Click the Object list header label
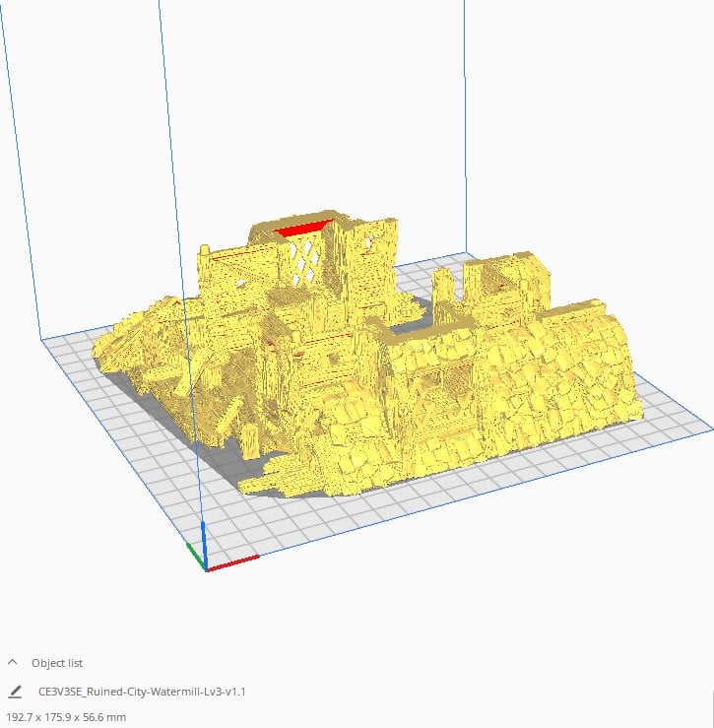714x728 pixels. click(57, 663)
